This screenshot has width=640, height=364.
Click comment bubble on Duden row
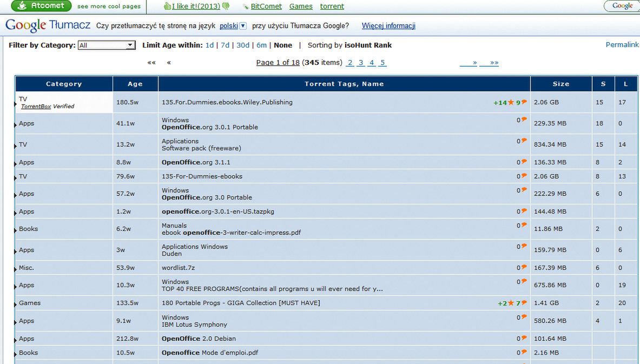(524, 246)
